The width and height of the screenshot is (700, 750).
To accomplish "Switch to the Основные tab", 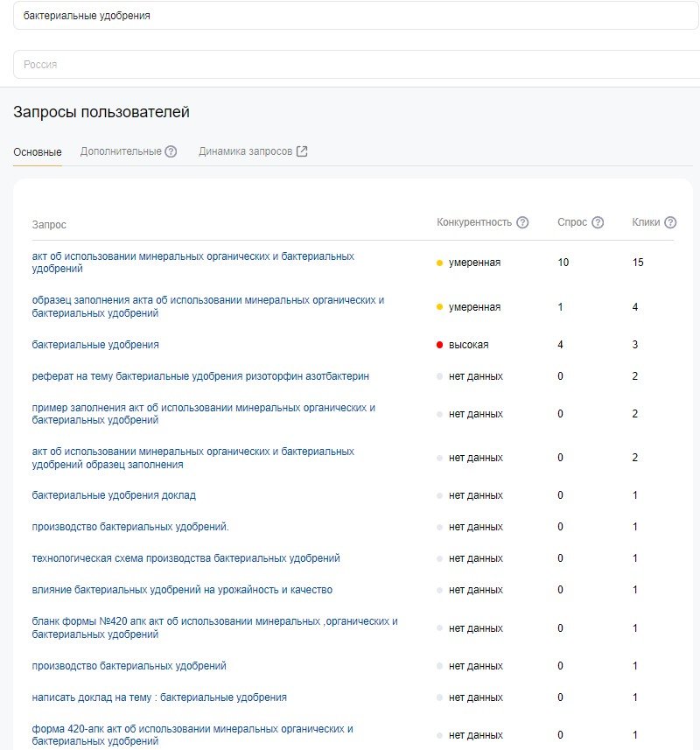I will point(38,152).
